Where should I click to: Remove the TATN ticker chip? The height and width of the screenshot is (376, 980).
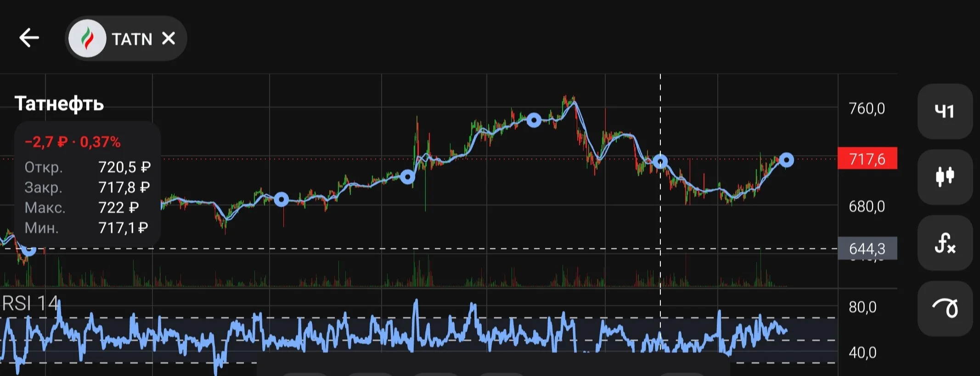coord(169,38)
